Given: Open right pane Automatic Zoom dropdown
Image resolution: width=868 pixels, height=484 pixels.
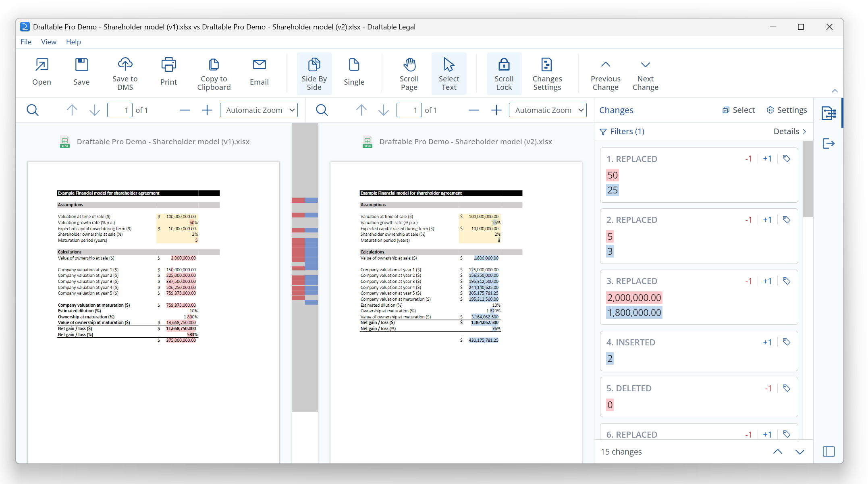Looking at the screenshot, I should 548,110.
